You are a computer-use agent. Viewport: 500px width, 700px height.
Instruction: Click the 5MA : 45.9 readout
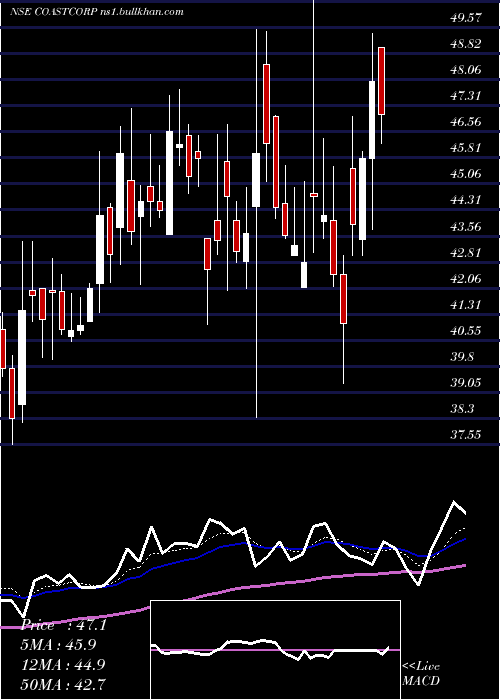tap(58, 645)
